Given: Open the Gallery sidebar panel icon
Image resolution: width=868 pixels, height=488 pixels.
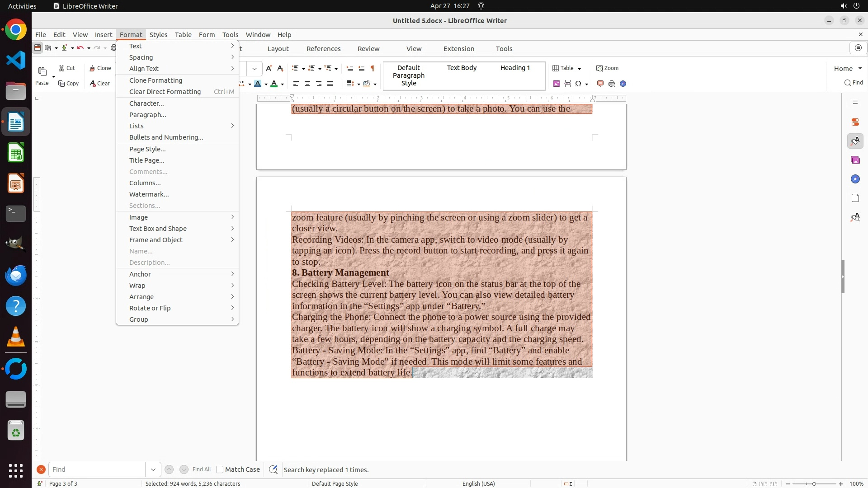Looking at the screenshot, I should pyautogui.click(x=855, y=160).
